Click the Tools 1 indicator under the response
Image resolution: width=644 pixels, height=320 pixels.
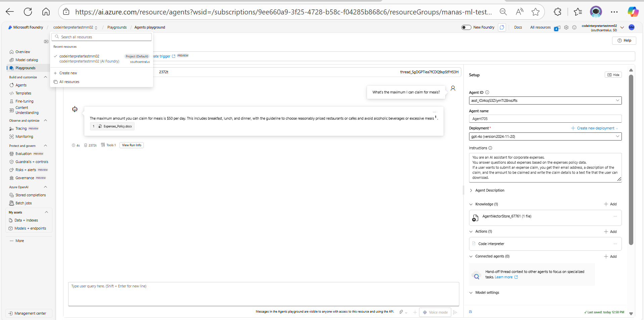[108, 145]
